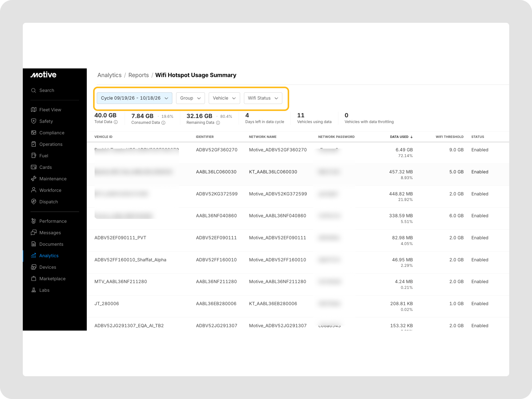The width and height of the screenshot is (532, 399).
Task: Click the Identifier column header
Action: [x=205, y=137]
